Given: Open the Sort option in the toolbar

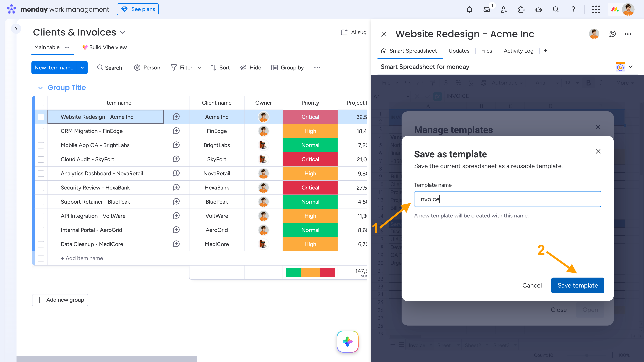Looking at the screenshot, I should point(220,68).
